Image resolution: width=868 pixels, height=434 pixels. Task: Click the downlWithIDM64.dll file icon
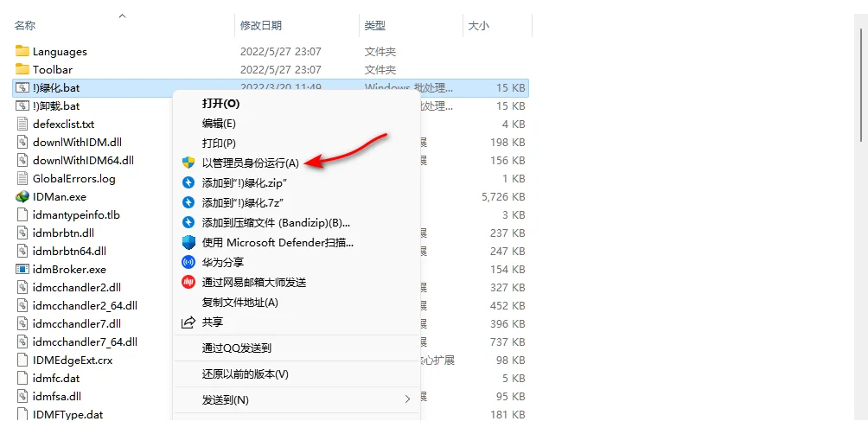pyautogui.click(x=22, y=161)
